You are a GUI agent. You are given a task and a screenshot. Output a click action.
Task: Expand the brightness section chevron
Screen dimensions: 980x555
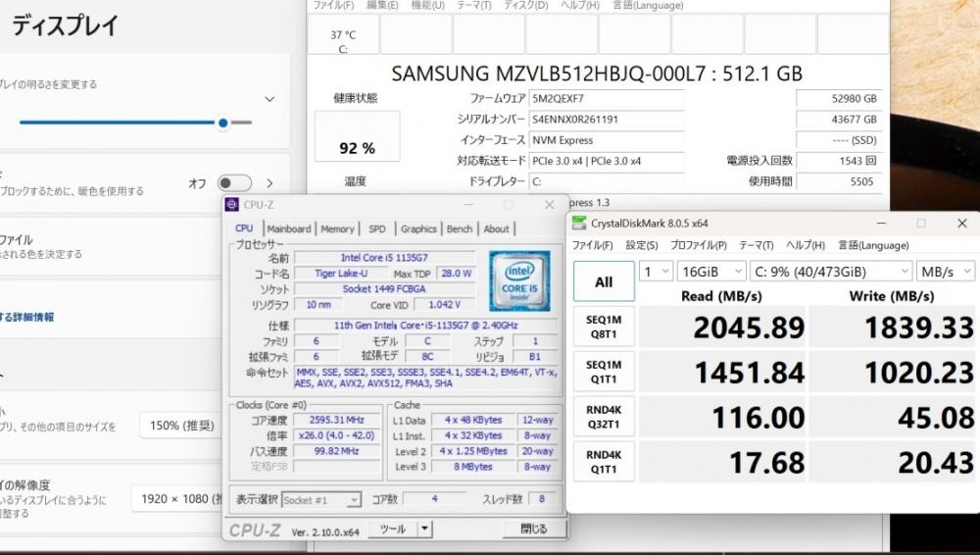tap(269, 99)
